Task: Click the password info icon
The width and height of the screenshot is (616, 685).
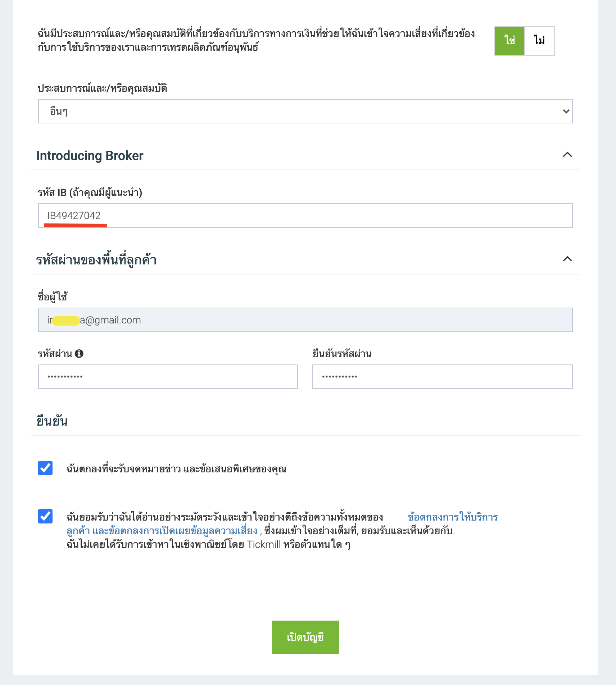Action: 79,354
